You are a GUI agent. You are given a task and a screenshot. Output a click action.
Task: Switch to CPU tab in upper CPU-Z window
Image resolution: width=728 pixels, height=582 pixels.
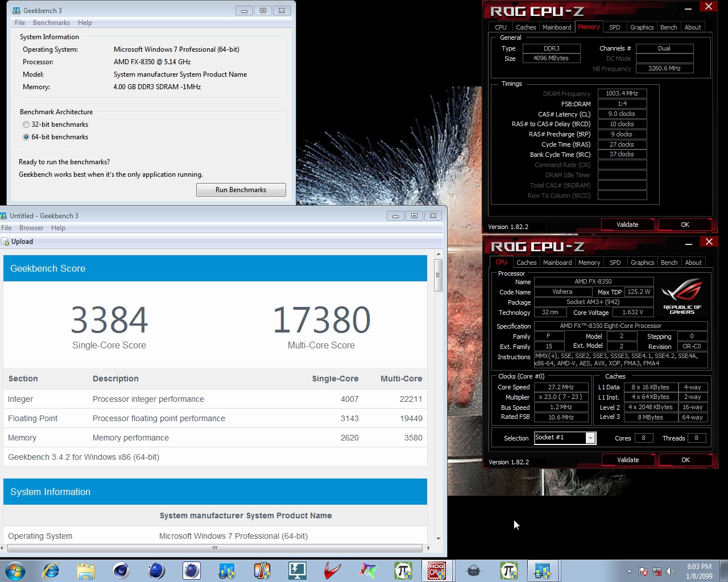(500, 27)
